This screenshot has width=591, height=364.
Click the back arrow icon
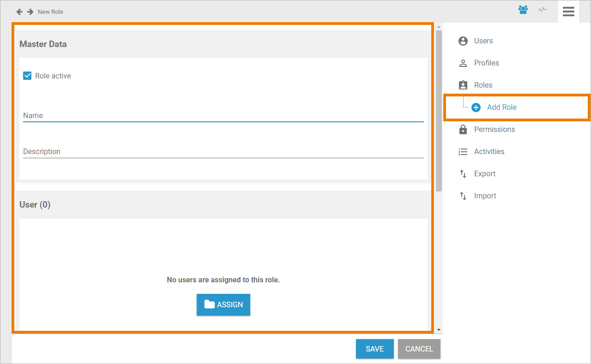[19, 12]
